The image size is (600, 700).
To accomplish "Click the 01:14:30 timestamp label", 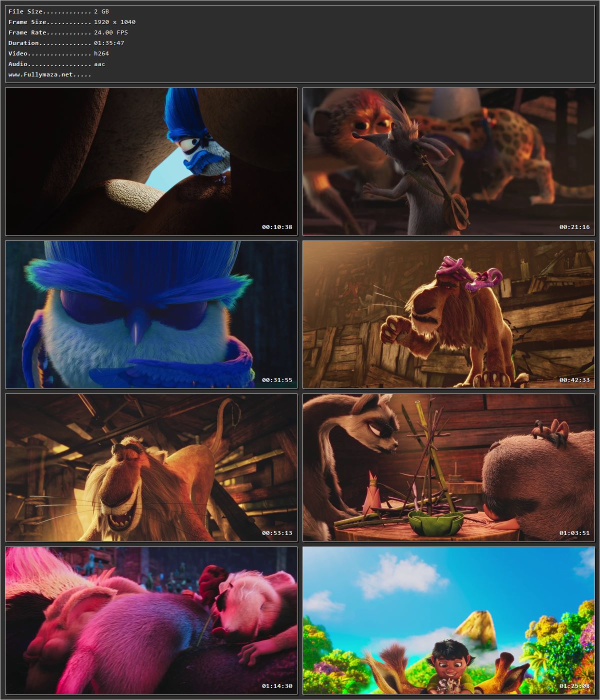I will click(x=277, y=686).
